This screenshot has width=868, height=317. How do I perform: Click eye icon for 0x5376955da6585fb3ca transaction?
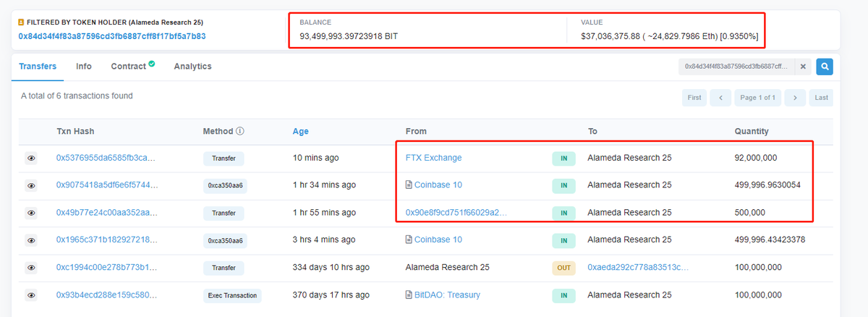pyautogui.click(x=31, y=158)
